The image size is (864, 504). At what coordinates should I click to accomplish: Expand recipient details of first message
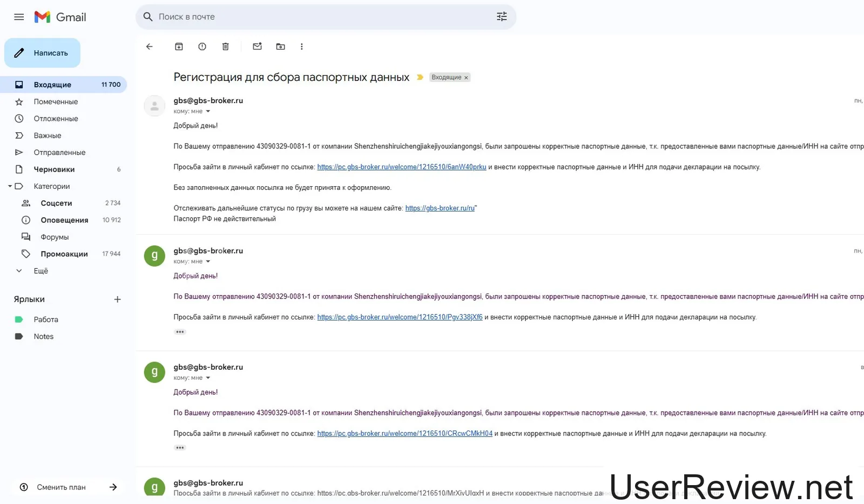208,112
